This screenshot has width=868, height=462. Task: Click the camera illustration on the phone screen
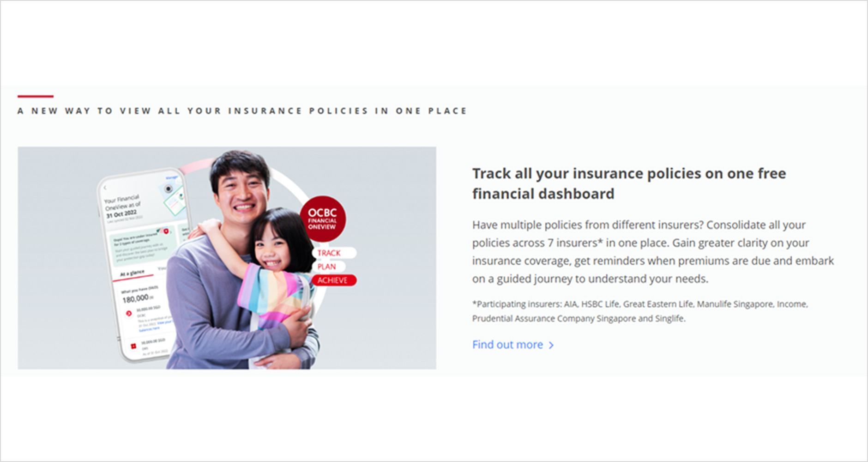tap(168, 188)
